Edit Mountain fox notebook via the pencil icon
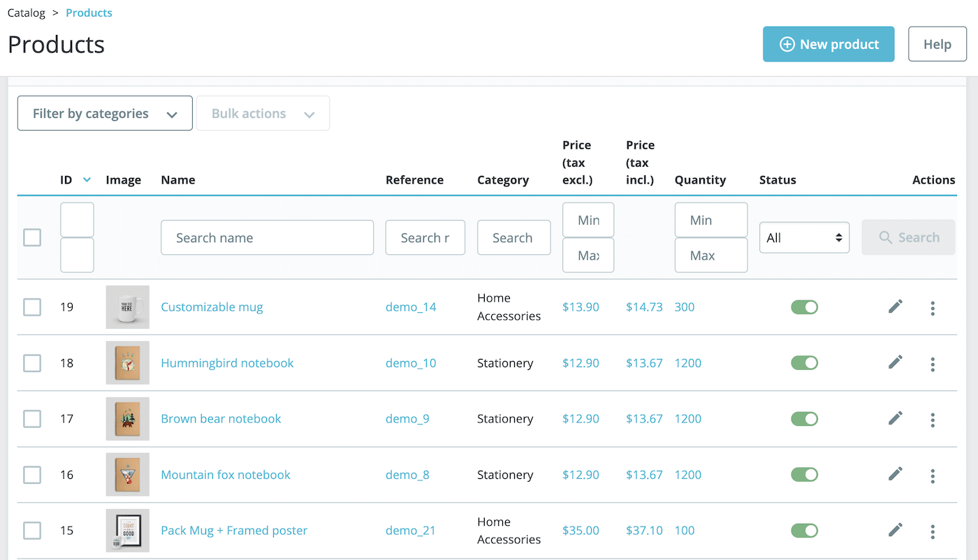The height and width of the screenshot is (560, 978). [895, 474]
